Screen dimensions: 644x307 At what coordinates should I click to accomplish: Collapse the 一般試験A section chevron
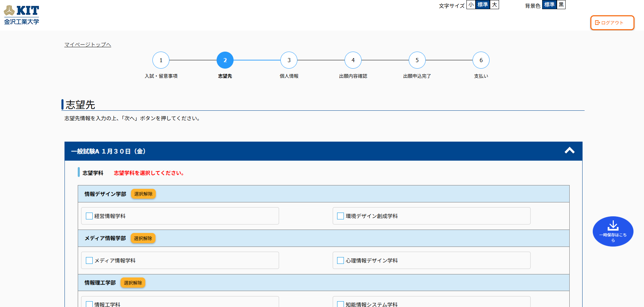coord(569,151)
